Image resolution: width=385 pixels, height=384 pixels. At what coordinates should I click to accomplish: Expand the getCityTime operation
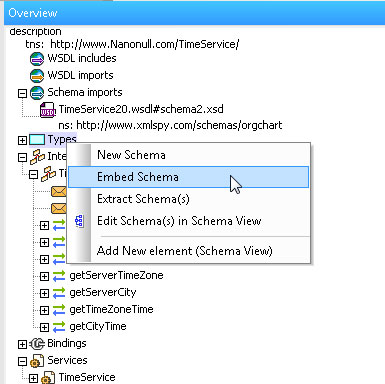44,327
